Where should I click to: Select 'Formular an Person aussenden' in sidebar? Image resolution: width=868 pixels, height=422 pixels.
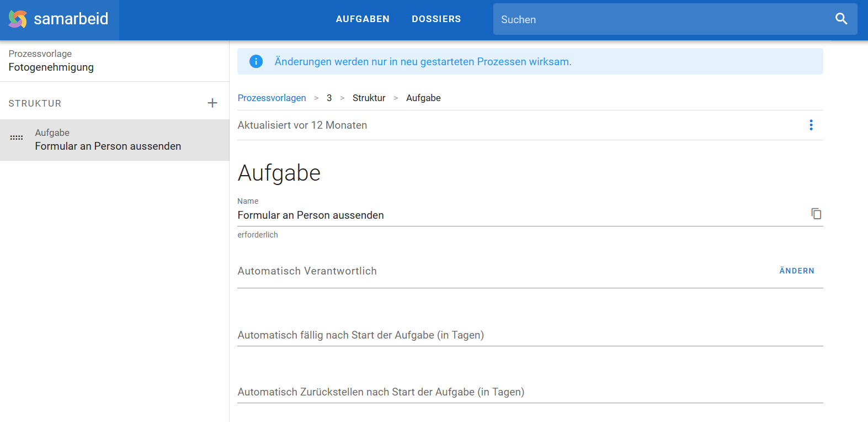tap(115, 140)
